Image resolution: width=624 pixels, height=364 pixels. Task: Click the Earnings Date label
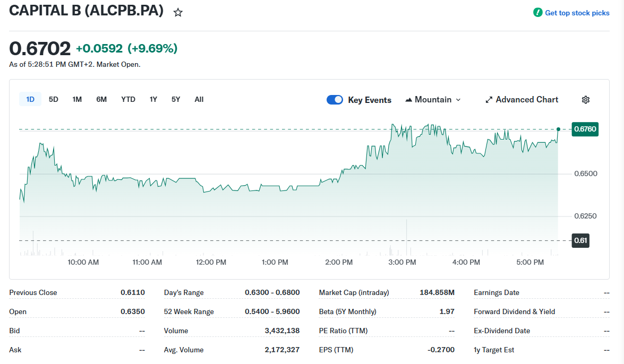(x=496, y=292)
